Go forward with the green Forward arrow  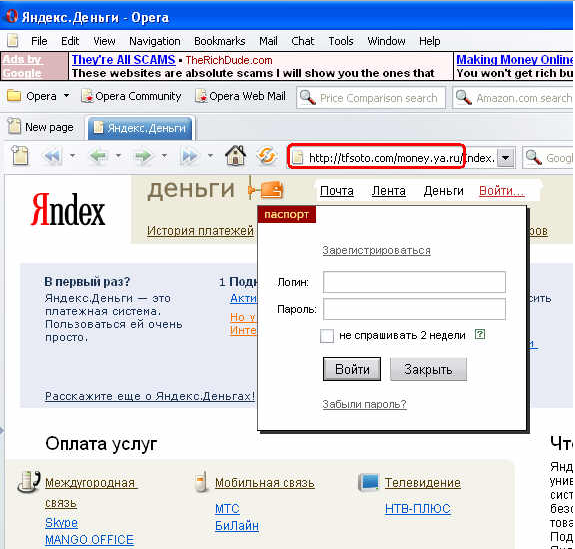[x=144, y=156]
